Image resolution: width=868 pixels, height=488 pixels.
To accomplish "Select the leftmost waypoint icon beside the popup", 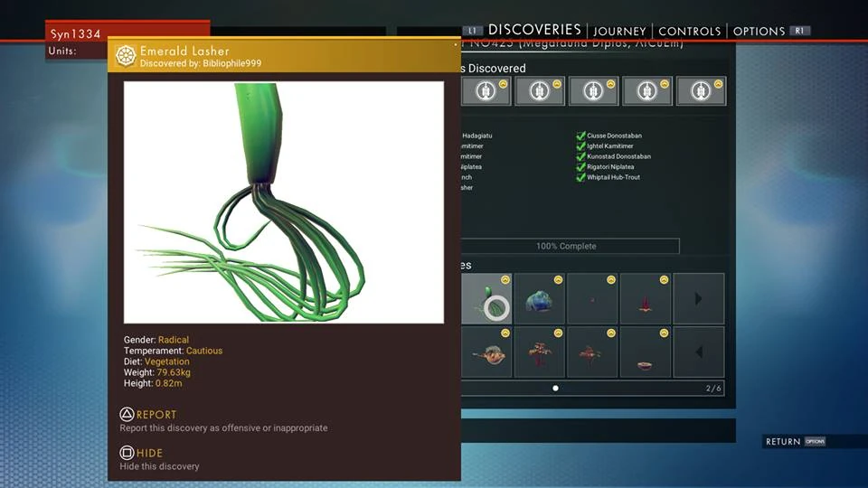I will tap(486, 90).
